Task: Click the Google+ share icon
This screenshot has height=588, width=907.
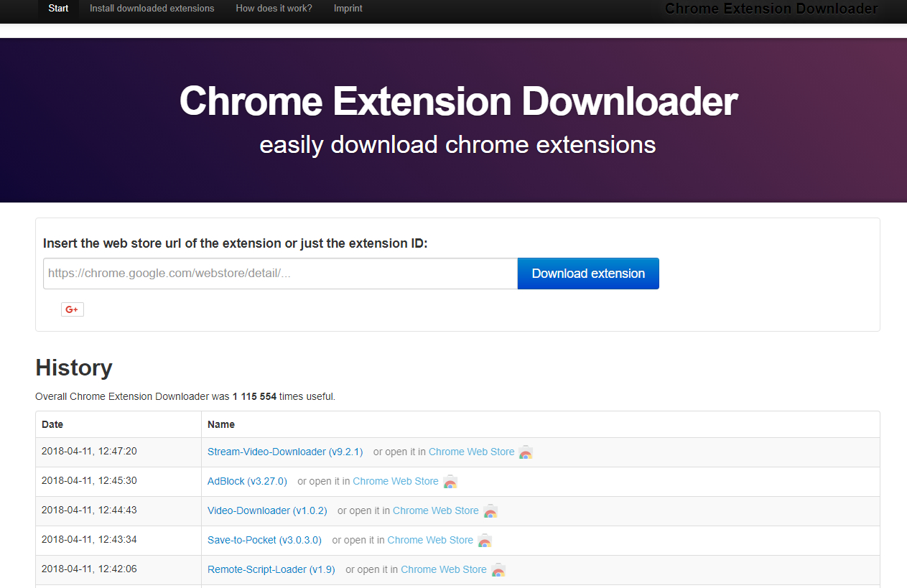Action: [72, 309]
